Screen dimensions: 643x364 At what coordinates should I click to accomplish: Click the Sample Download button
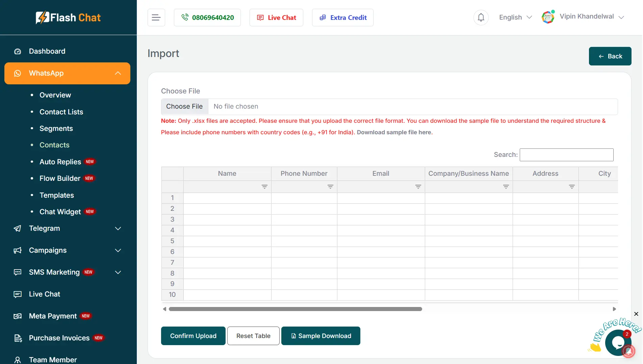tap(320, 336)
